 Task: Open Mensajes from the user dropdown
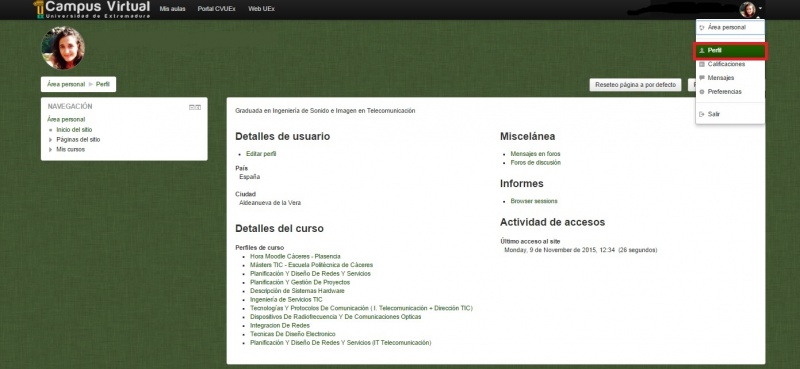730,78
